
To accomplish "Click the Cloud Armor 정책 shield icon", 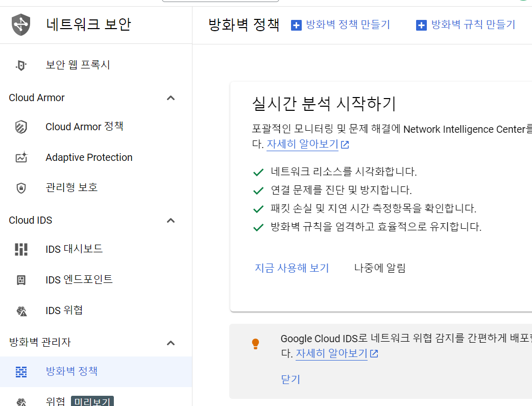I will coord(21,127).
